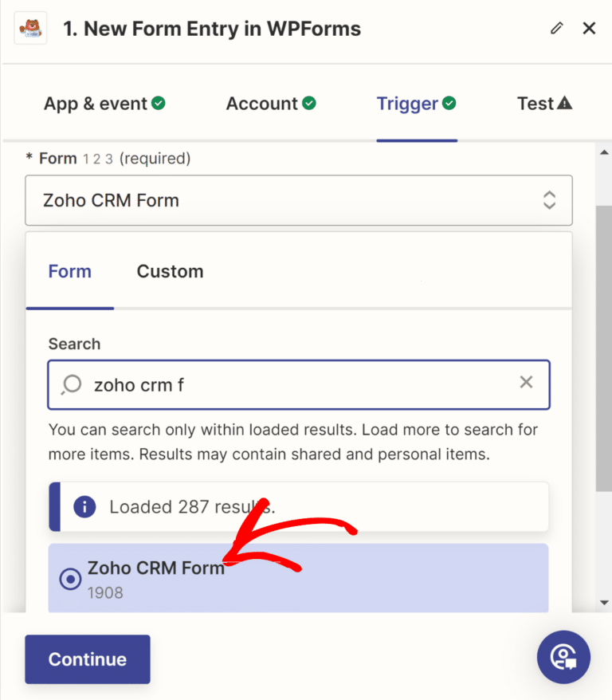Click the Continue button
Viewport: 612px width, 700px height.
87,659
